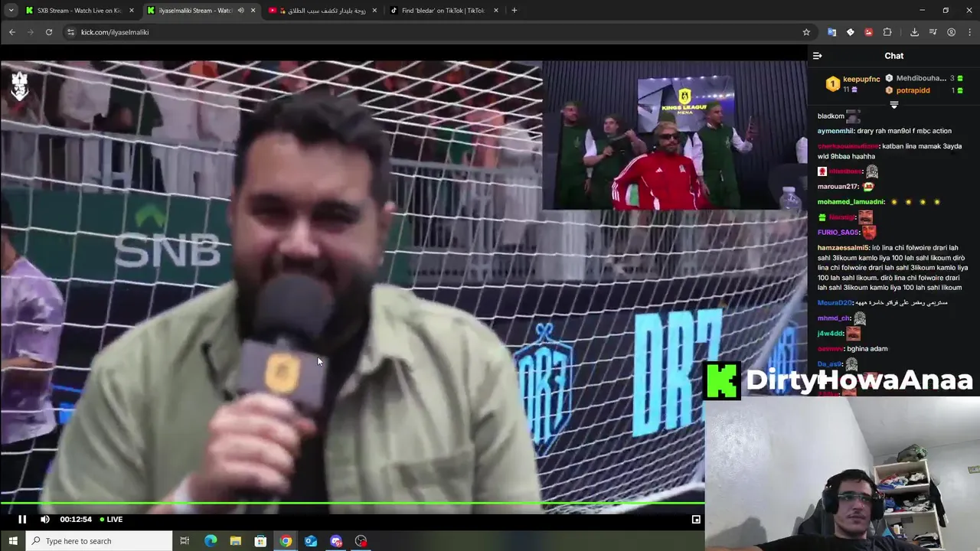The width and height of the screenshot is (980, 551).
Task: Open media controls icon in Chrome toolbar
Action: click(x=933, y=32)
